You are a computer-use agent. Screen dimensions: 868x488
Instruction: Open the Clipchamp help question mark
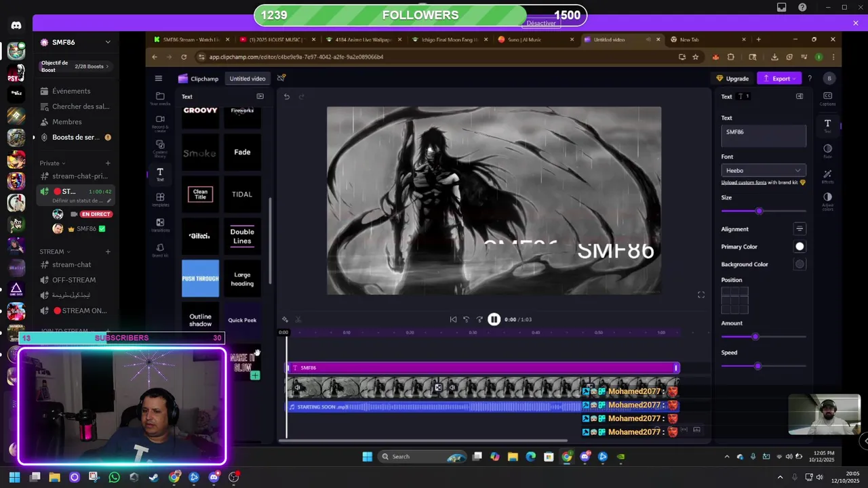coord(809,79)
